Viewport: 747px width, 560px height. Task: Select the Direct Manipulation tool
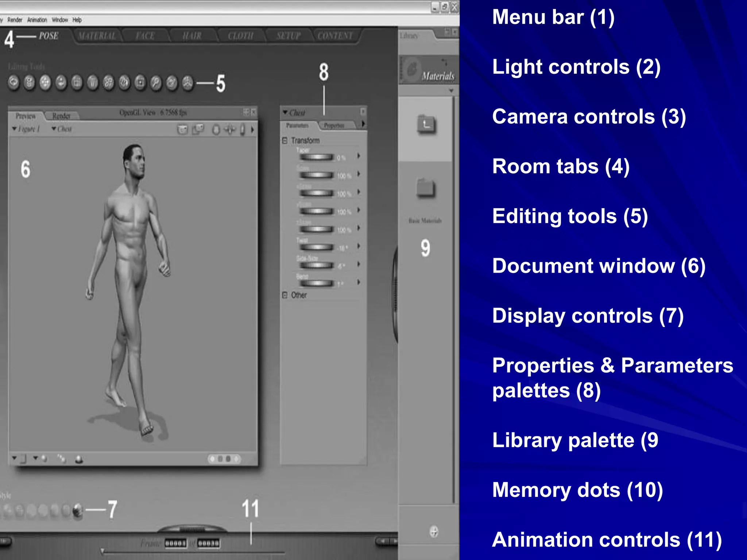(x=188, y=83)
